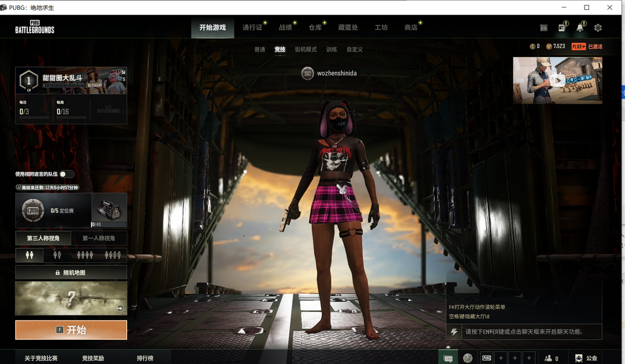Select 第一人称视角 perspective option
Image resolution: width=625 pixels, height=364 pixels.
coord(99,238)
